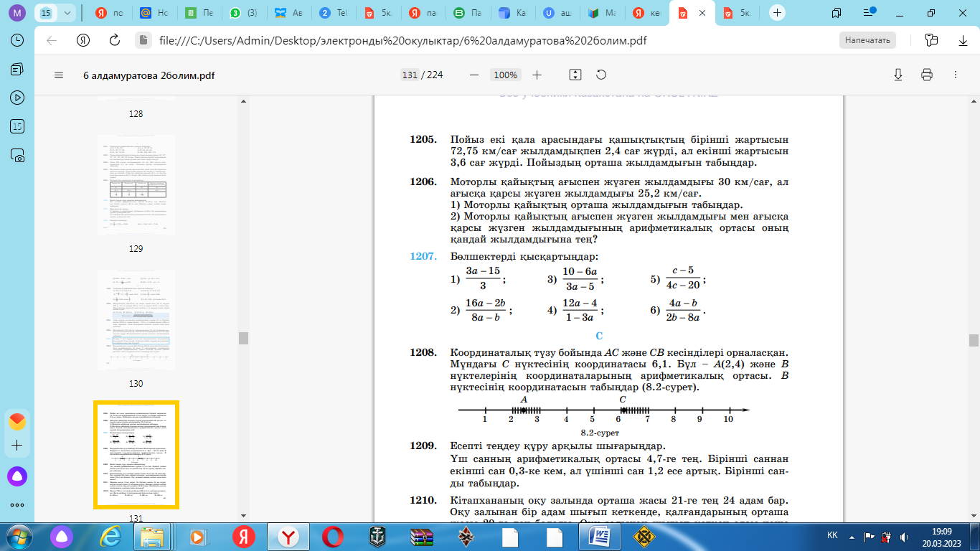
Task: Open WinRAR from the taskbar
Action: click(421, 536)
